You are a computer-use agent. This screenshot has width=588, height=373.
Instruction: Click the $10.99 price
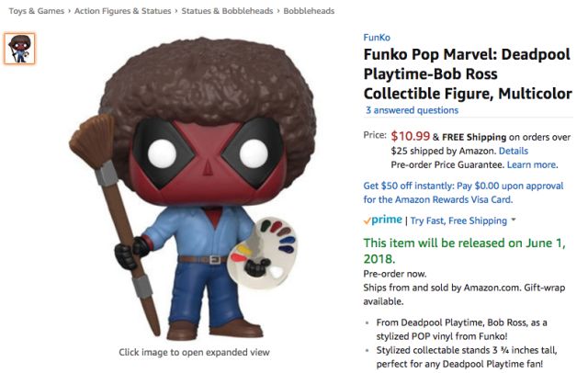[x=412, y=135]
